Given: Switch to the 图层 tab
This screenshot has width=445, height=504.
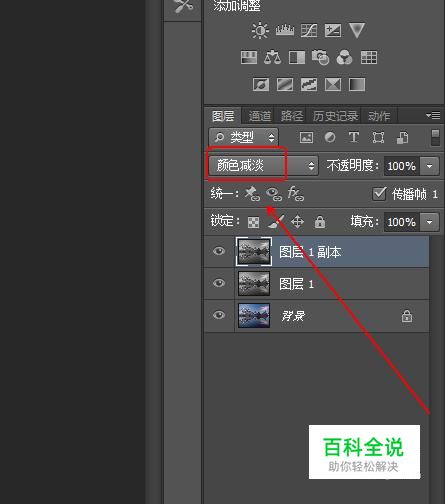Looking at the screenshot, I should tap(223, 116).
